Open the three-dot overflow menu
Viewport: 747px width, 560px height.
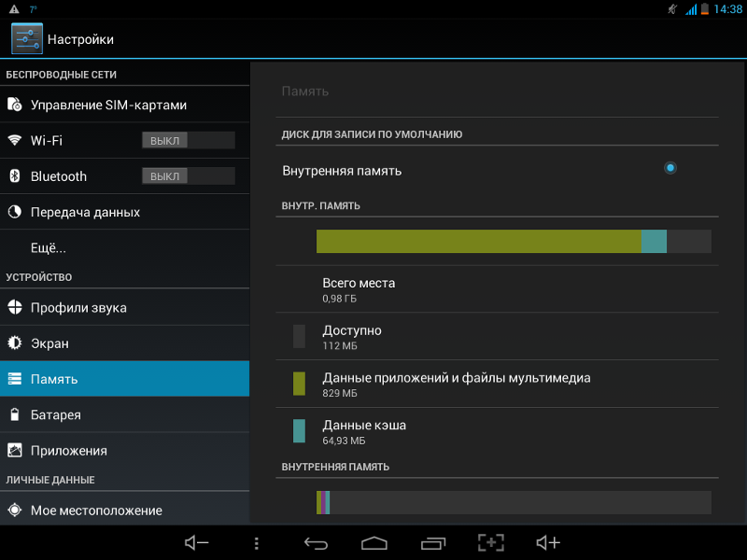[256, 543]
